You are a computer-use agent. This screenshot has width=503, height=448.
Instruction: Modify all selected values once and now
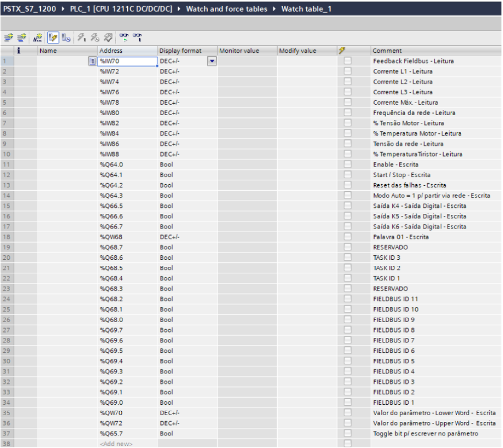pos(81,38)
